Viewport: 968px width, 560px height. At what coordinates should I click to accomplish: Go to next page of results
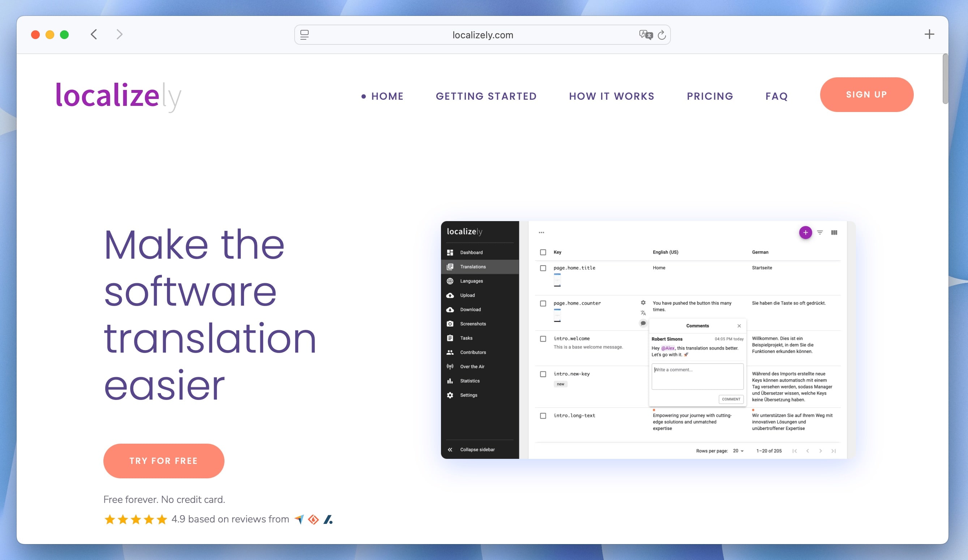pyautogui.click(x=821, y=451)
